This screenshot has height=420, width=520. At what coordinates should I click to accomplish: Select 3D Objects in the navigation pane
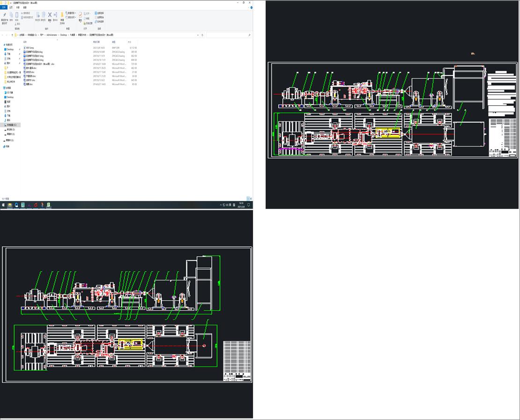pyautogui.click(x=10, y=93)
